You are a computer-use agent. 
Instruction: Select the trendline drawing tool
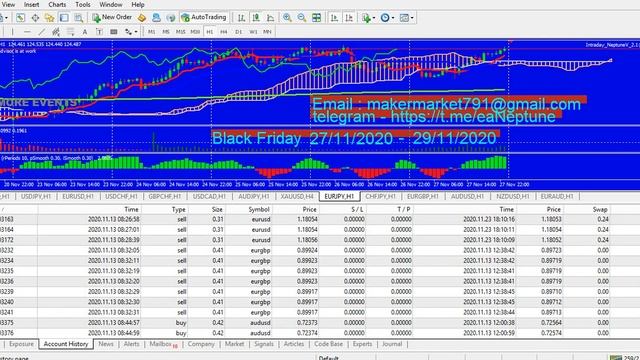tap(42, 32)
